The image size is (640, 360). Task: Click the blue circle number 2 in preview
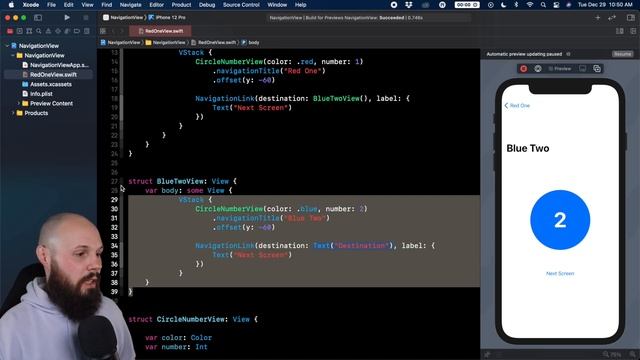click(560, 220)
